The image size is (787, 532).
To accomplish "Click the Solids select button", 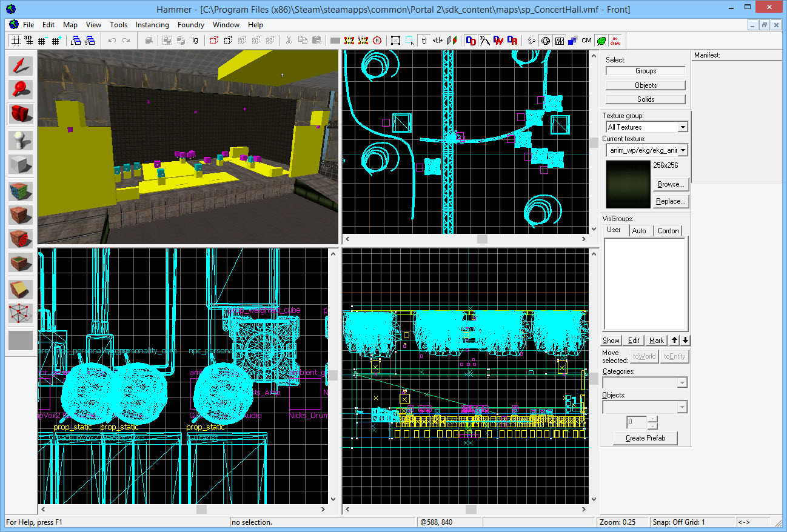I will 646,99.
